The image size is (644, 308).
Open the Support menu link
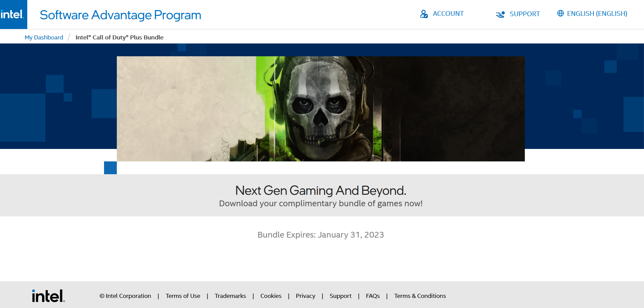[524, 14]
